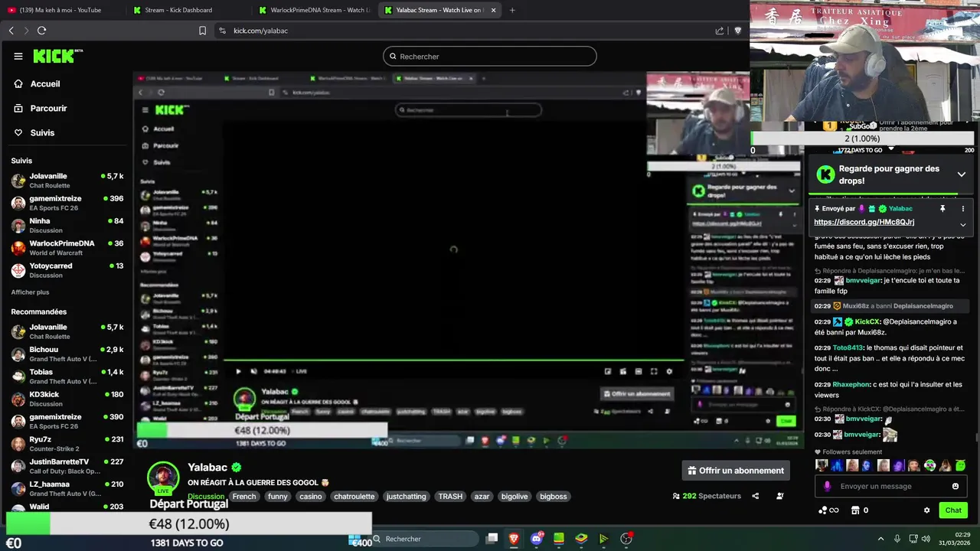Image resolution: width=980 pixels, height=551 pixels.
Task: Open Suivis in the sidebar
Action: coord(42,133)
